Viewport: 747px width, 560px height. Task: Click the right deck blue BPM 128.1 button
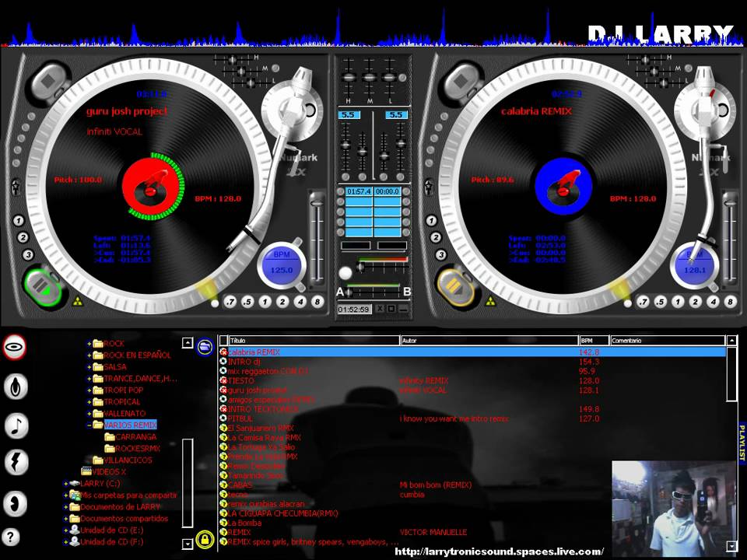tap(695, 265)
